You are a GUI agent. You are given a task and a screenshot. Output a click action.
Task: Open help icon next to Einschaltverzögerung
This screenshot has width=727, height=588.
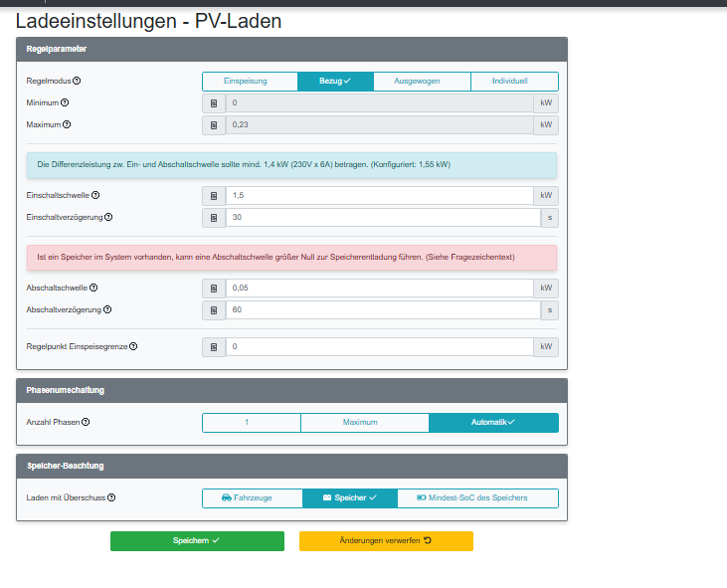tap(108, 217)
